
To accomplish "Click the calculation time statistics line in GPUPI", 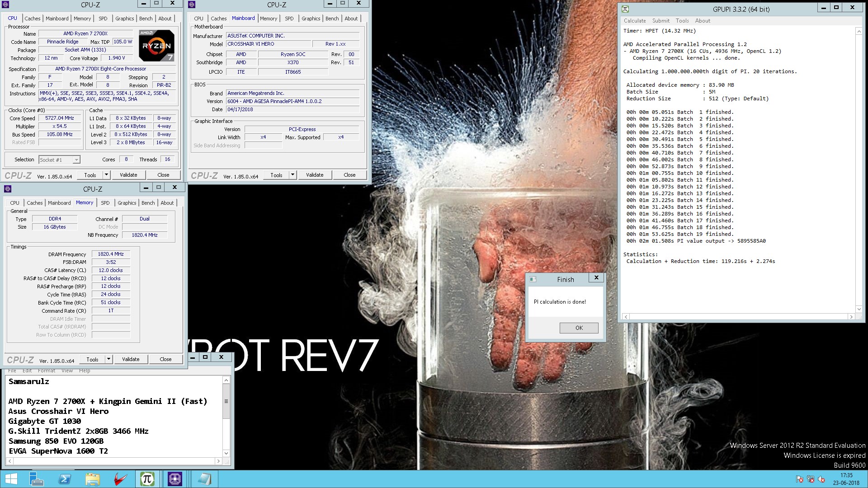I will (x=701, y=261).
